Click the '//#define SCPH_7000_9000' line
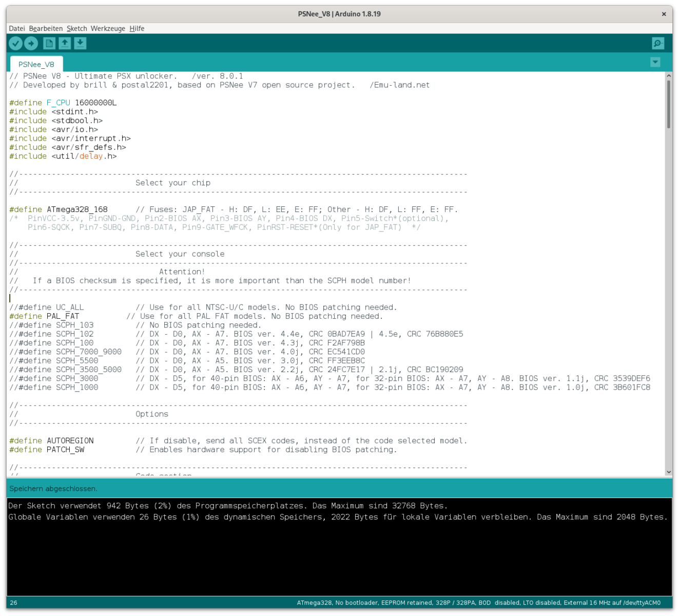 tap(187, 352)
